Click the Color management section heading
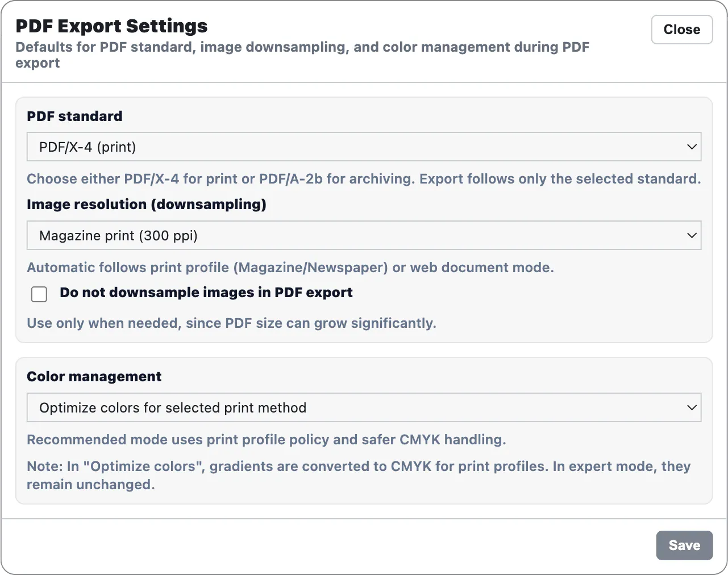The width and height of the screenshot is (728, 575). [94, 376]
